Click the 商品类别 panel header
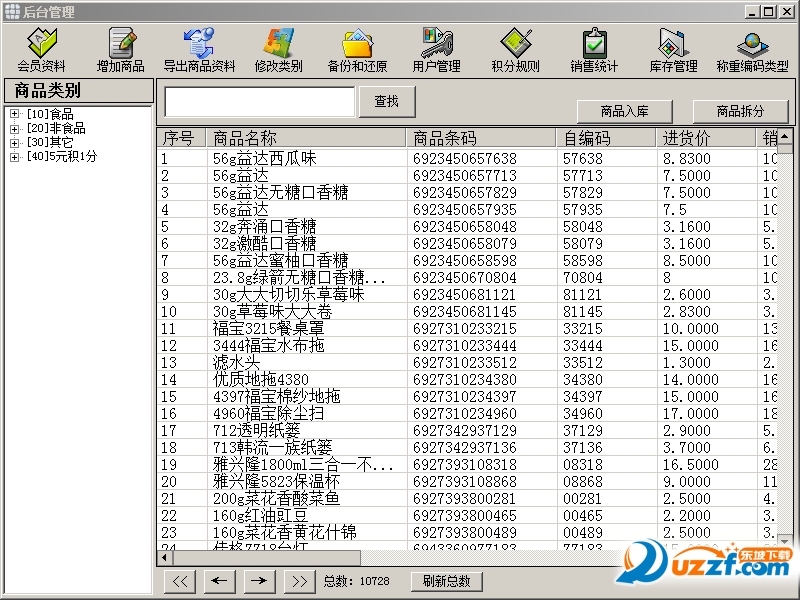 pyautogui.click(x=79, y=91)
